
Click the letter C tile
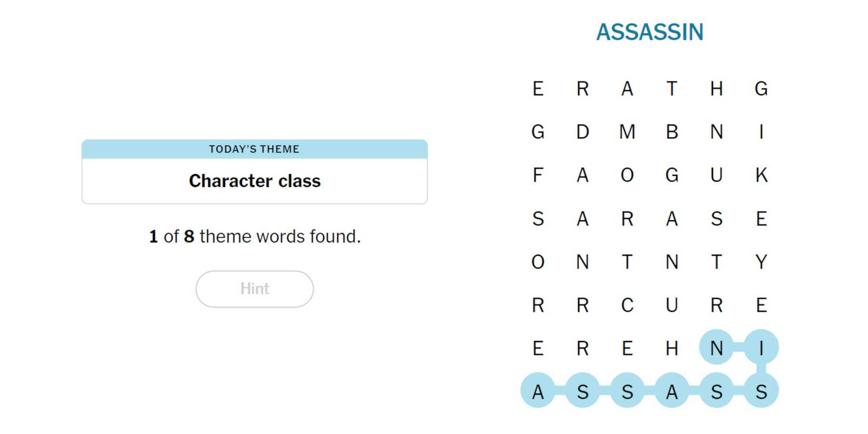click(627, 305)
